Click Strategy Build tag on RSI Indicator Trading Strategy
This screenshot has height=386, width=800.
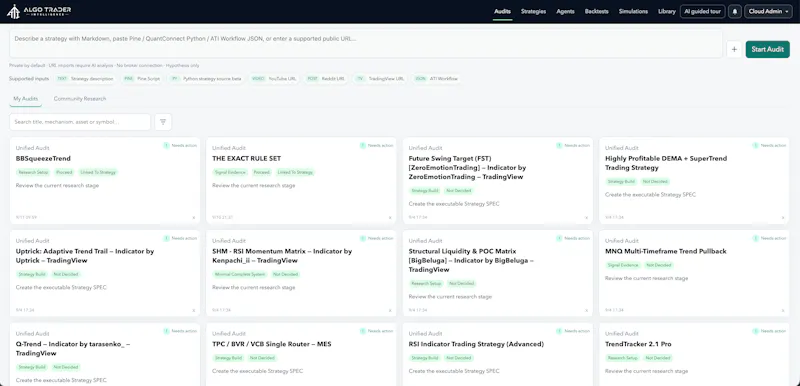tap(424, 358)
